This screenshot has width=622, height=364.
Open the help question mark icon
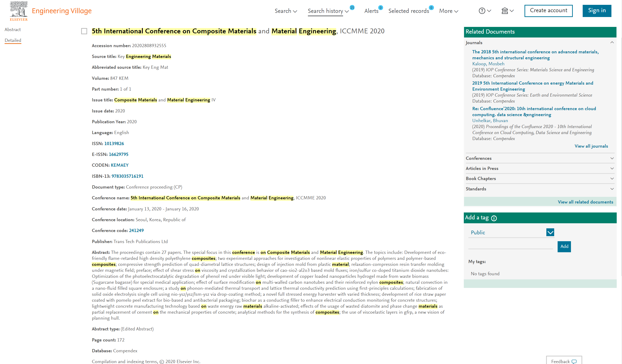click(x=482, y=11)
